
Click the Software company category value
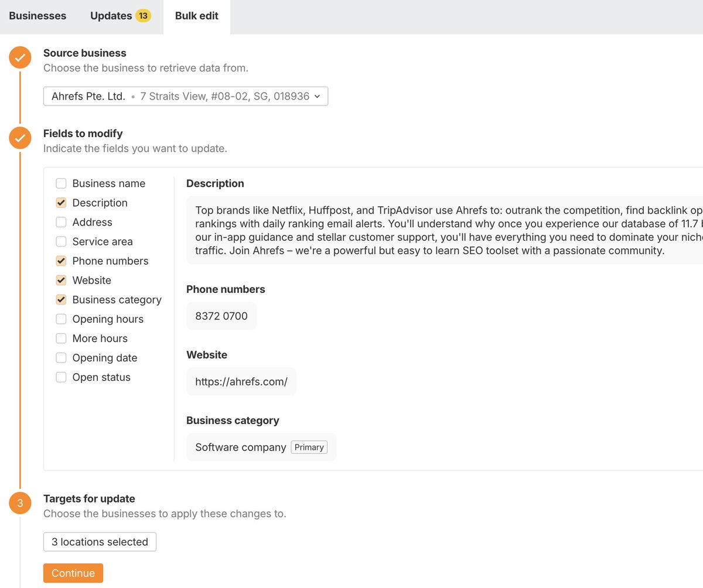[x=241, y=447]
